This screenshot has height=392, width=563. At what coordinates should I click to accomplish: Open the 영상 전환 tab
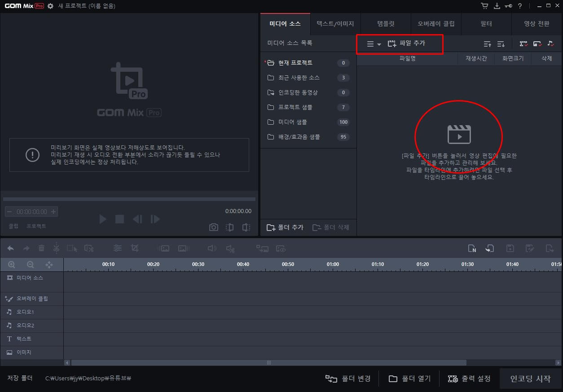(x=537, y=24)
